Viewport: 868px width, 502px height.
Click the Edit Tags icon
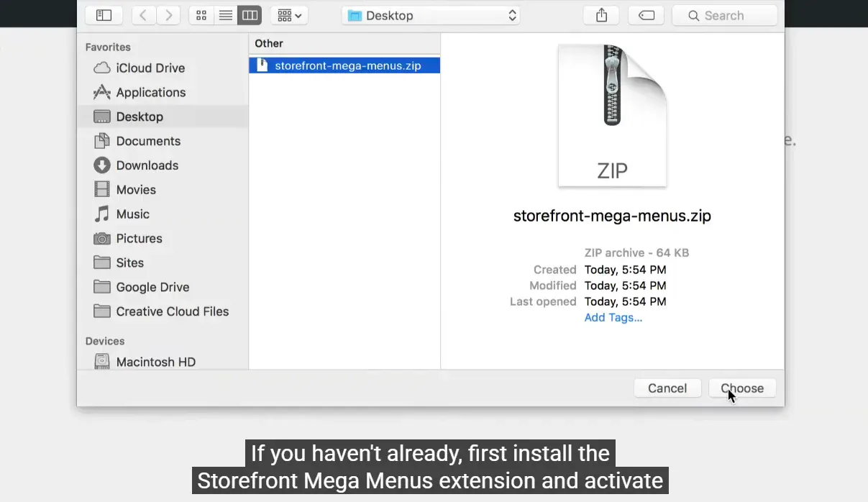646,15
